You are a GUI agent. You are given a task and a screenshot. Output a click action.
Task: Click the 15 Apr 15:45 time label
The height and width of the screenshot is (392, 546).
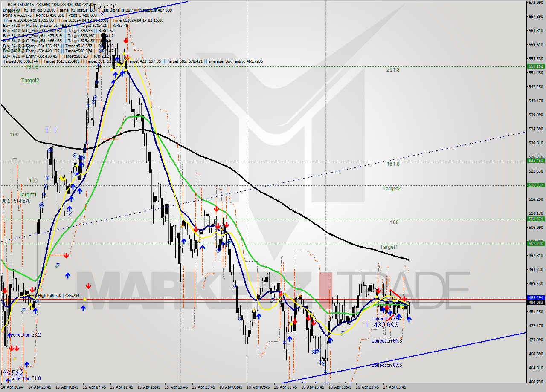click(x=149, y=387)
